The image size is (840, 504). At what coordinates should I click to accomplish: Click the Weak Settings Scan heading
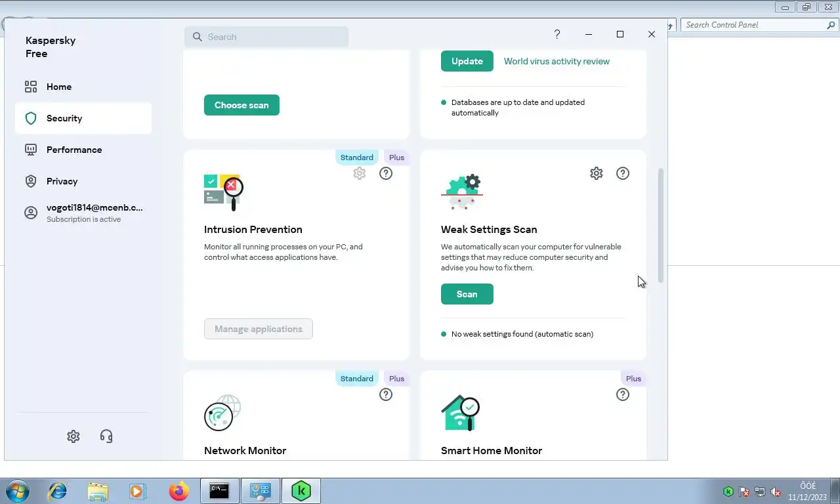click(489, 230)
